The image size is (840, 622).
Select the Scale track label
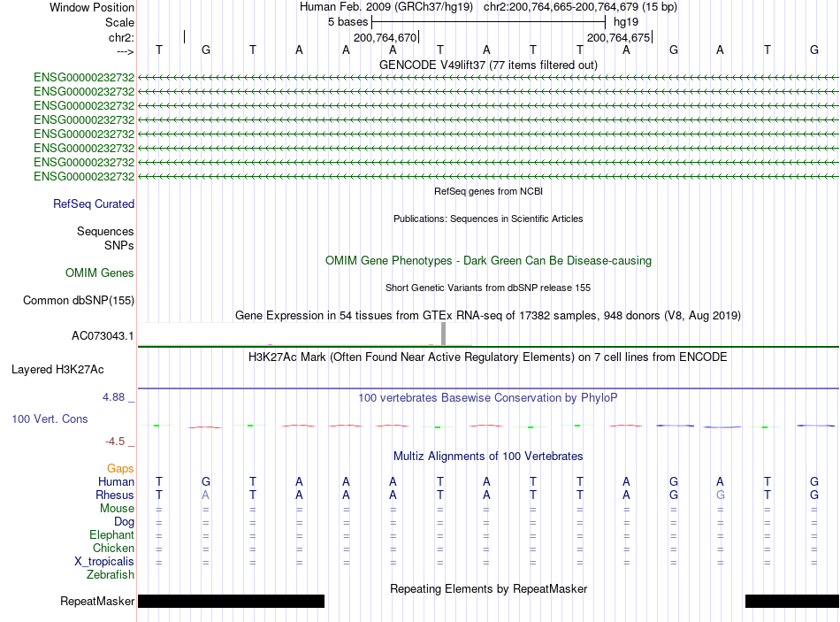(x=119, y=22)
